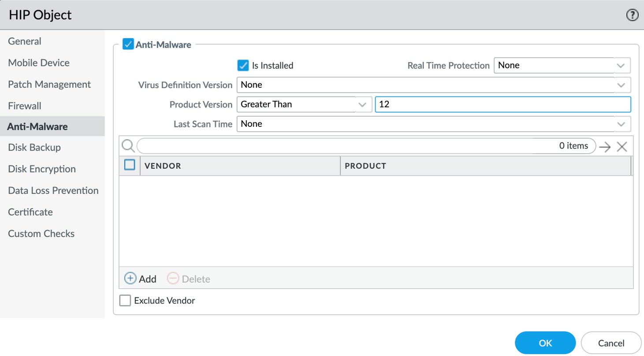Click the Delete minus icon
This screenshot has height=356, width=644.
click(x=173, y=278)
